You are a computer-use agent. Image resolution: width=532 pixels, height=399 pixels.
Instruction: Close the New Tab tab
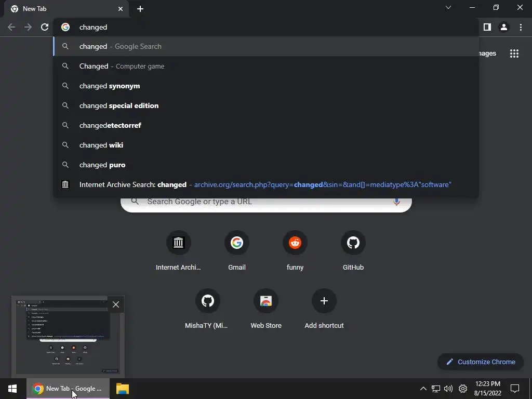(x=121, y=9)
